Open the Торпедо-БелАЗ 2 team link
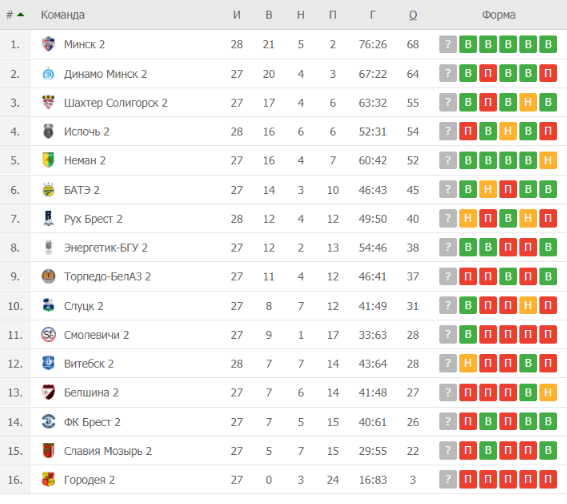Screen dimensions: 567x504 coord(107,277)
